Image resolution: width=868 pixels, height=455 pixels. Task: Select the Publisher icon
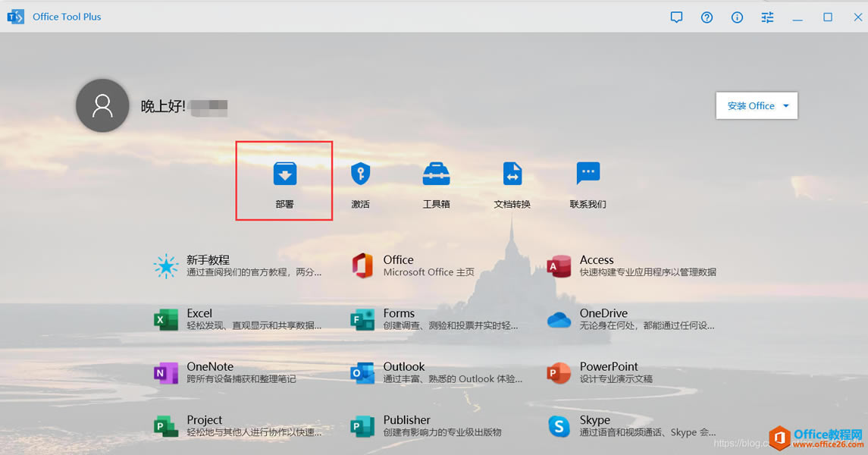click(x=362, y=425)
